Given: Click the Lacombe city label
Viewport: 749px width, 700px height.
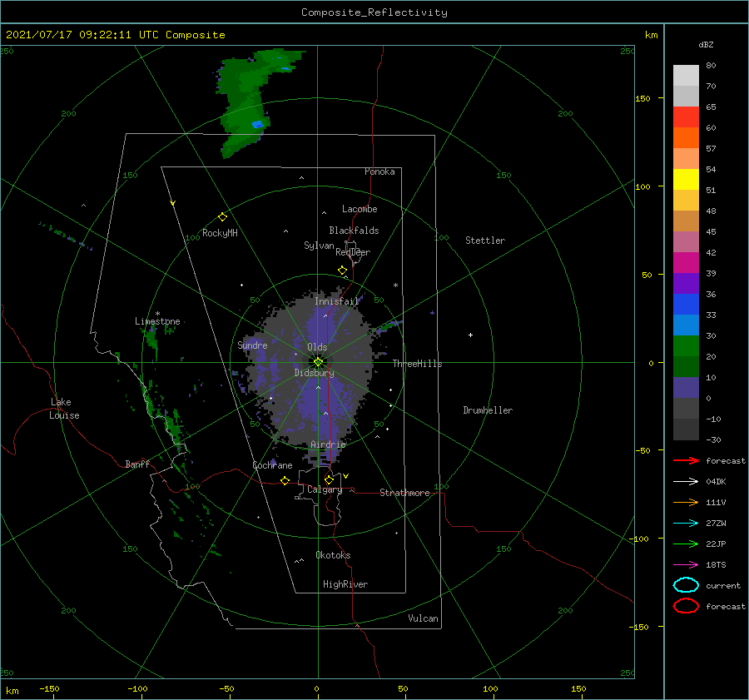Looking at the screenshot, I should (x=360, y=209).
